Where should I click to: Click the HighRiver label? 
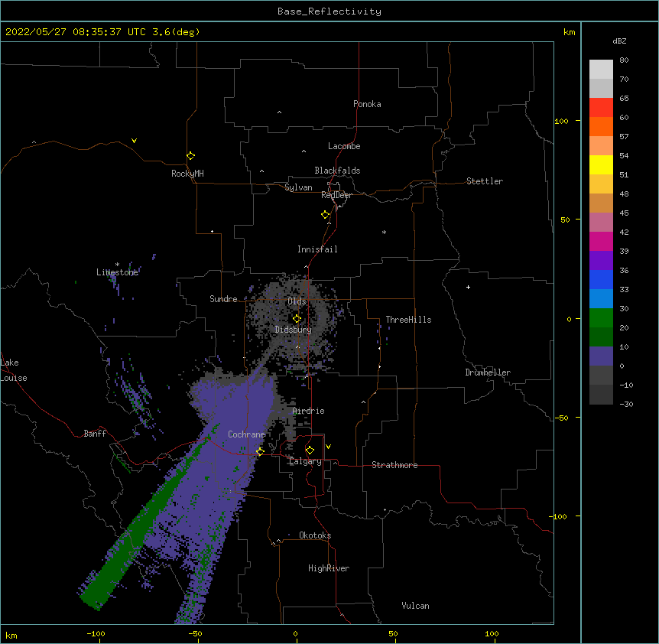(x=329, y=568)
